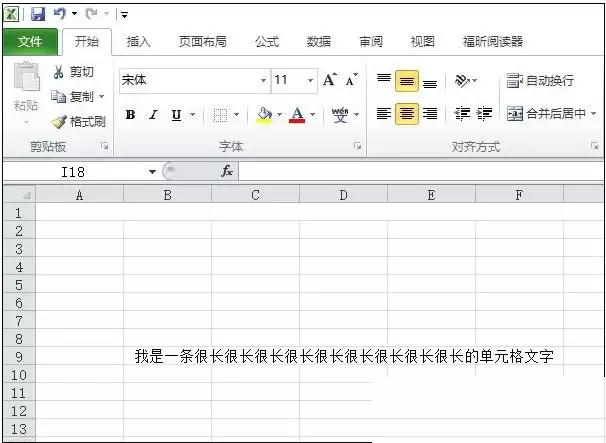Image resolution: width=606 pixels, height=443 pixels.
Task: Click 剪切 to cut
Action: pos(73,72)
